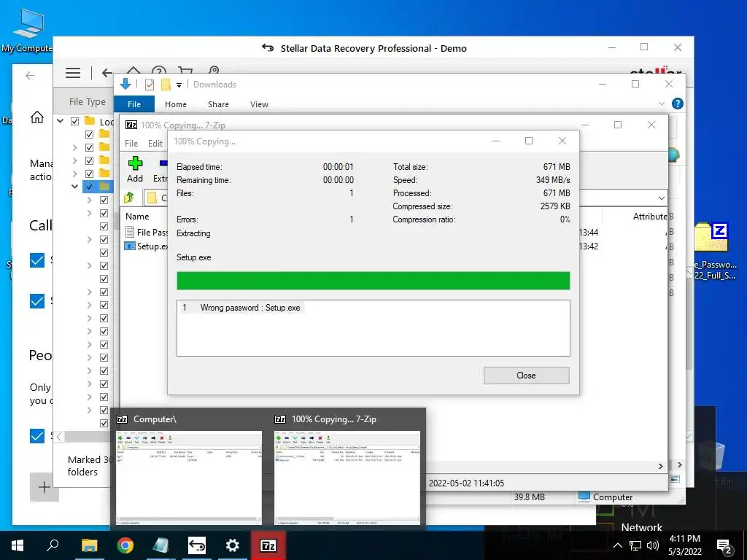This screenshot has height=560, width=747.
Task: Open the File tab in Explorer
Action: point(134,104)
